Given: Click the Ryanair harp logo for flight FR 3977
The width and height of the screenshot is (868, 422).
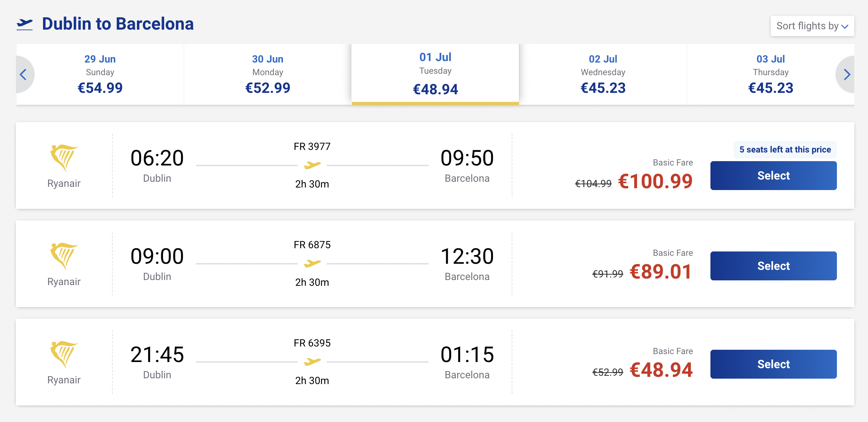Looking at the screenshot, I should pyautogui.click(x=64, y=158).
